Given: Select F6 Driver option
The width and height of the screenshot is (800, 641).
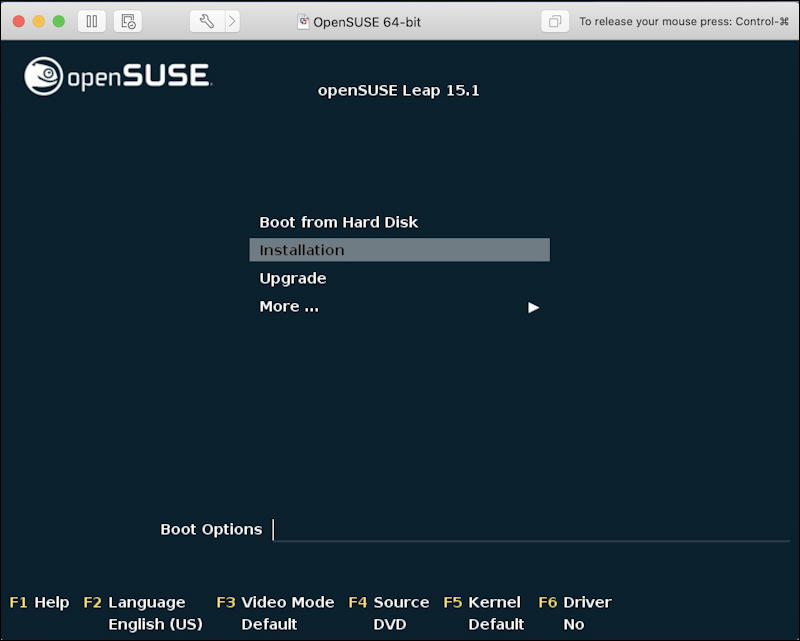Looking at the screenshot, I should (575, 602).
